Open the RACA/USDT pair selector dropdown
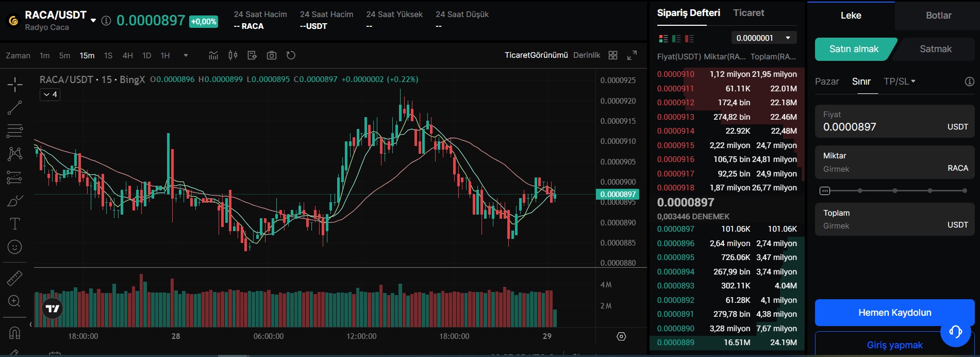The image size is (980, 357). click(93, 21)
